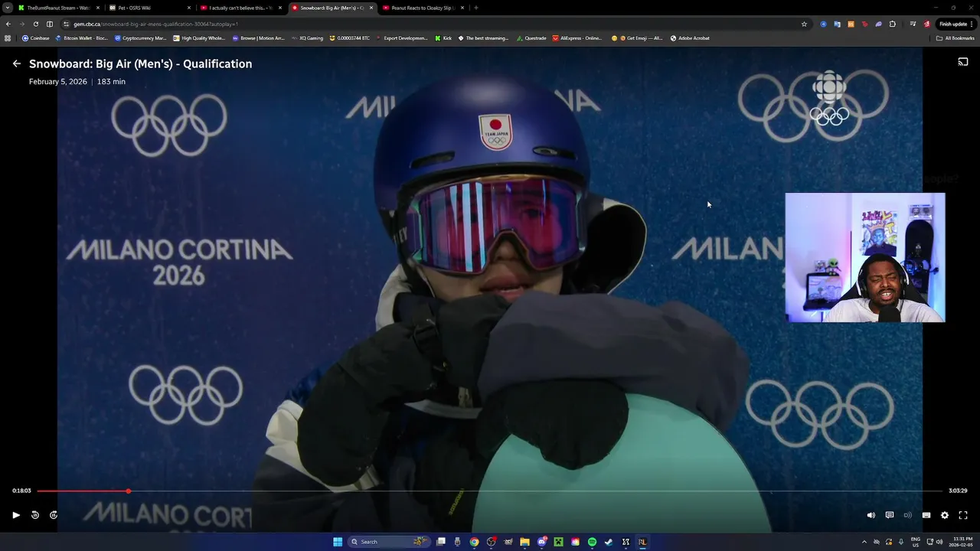The height and width of the screenshot is (551, 980).
Task: Rewind the video ten seconds
Action: coord(35,515)
